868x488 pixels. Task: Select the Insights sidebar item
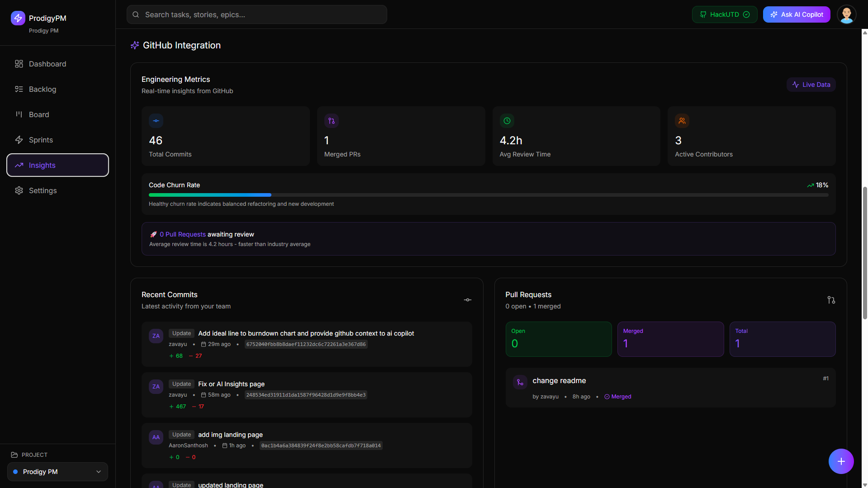pos(57,165)
